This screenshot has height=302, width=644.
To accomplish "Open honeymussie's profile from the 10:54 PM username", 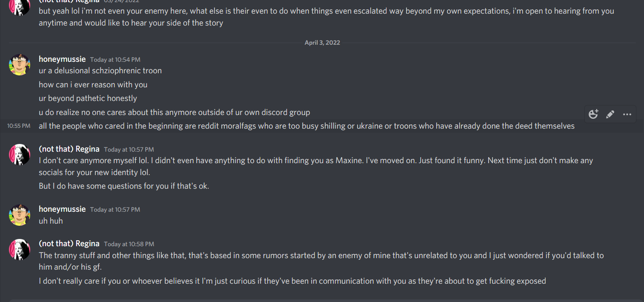I will point(62,59).
